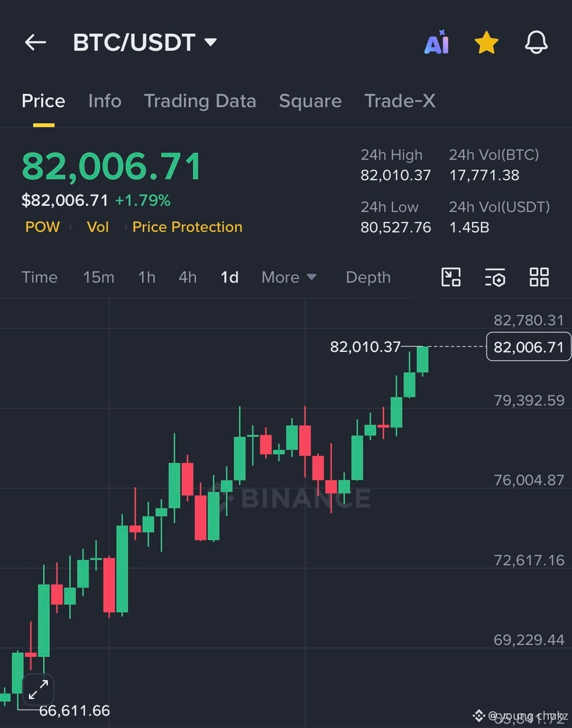Select the 15m chart interval
This screenshot has height=728, width=572.
click(x=99, y=277)
